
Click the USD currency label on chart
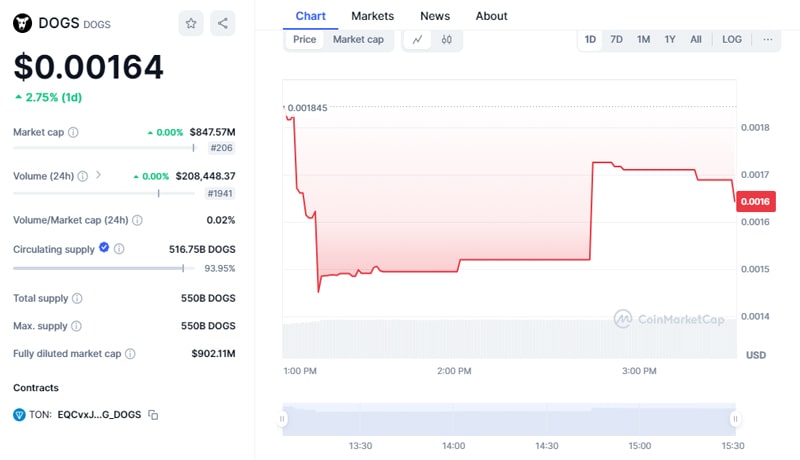click(756, 355)
